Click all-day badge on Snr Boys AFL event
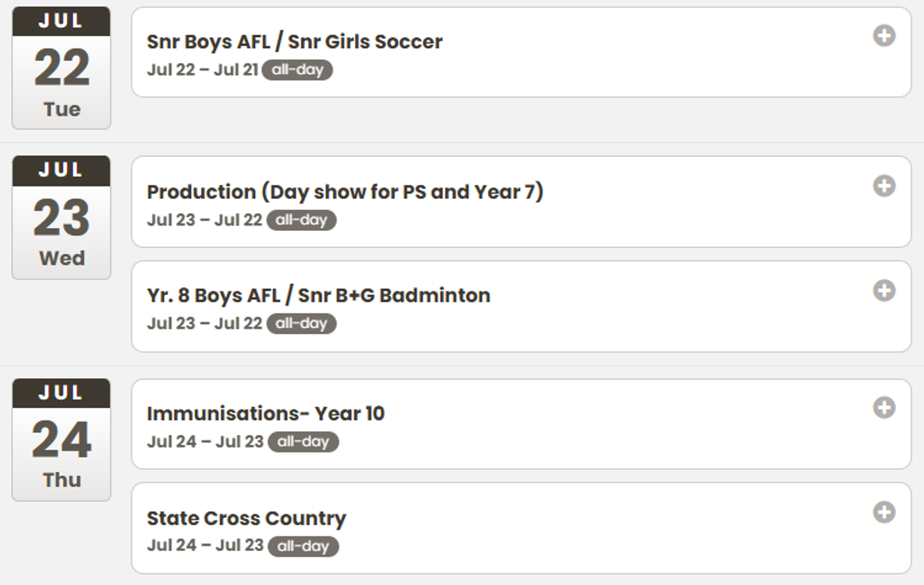 point(297,70)
